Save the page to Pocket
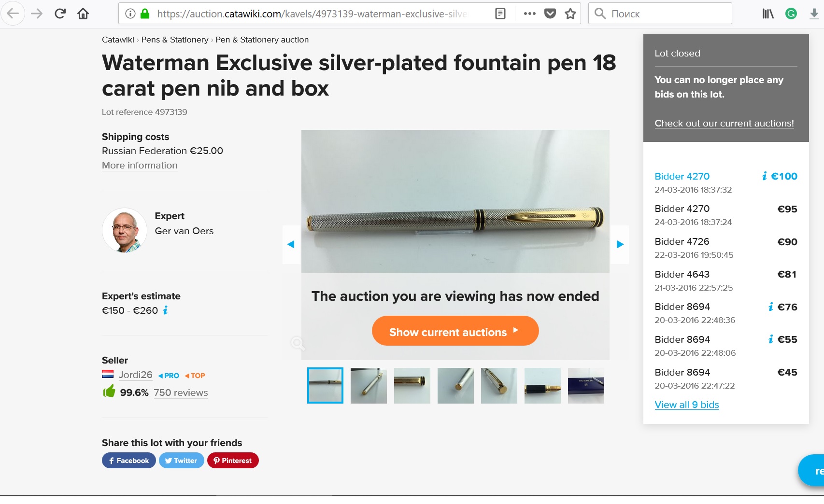Viewport: 824px width, 504px height. 550,14
